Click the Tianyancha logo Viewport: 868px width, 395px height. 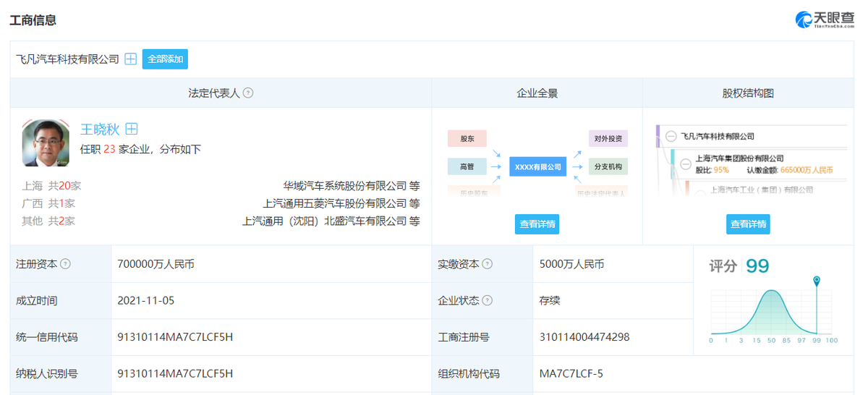pyautogui.click(x=825, y=20)
